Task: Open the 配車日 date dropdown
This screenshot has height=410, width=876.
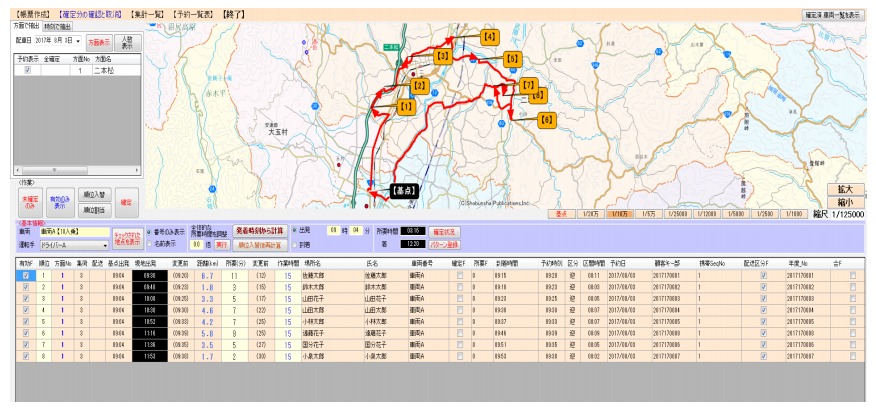Action: 78,41
